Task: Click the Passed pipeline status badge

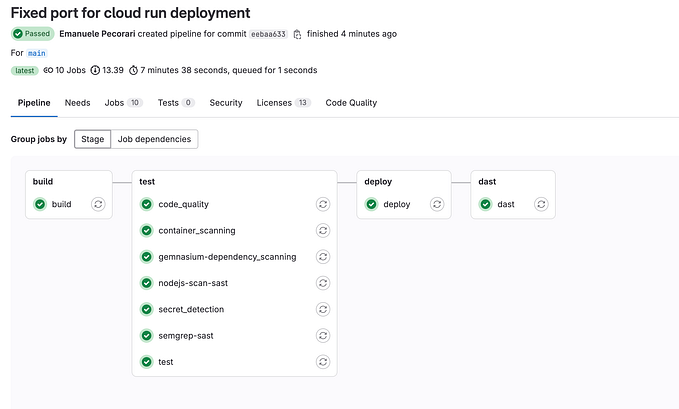Action: 32,34
